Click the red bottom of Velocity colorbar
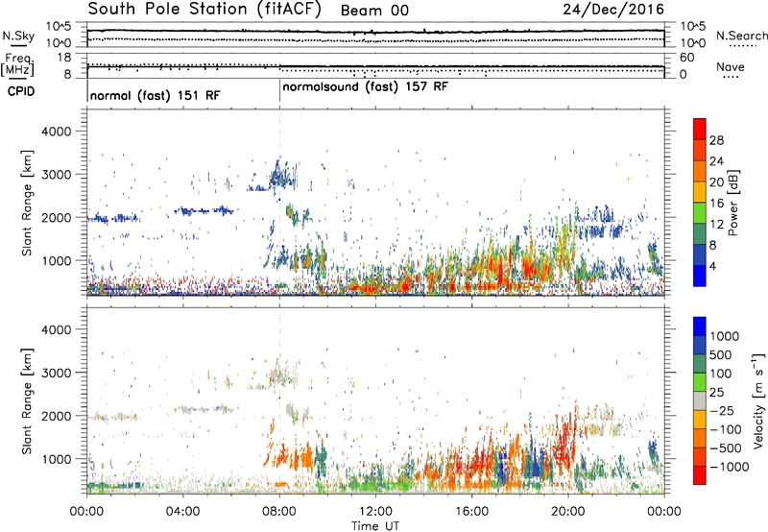Viewport: 768px width, 532px height. point(700,475)
